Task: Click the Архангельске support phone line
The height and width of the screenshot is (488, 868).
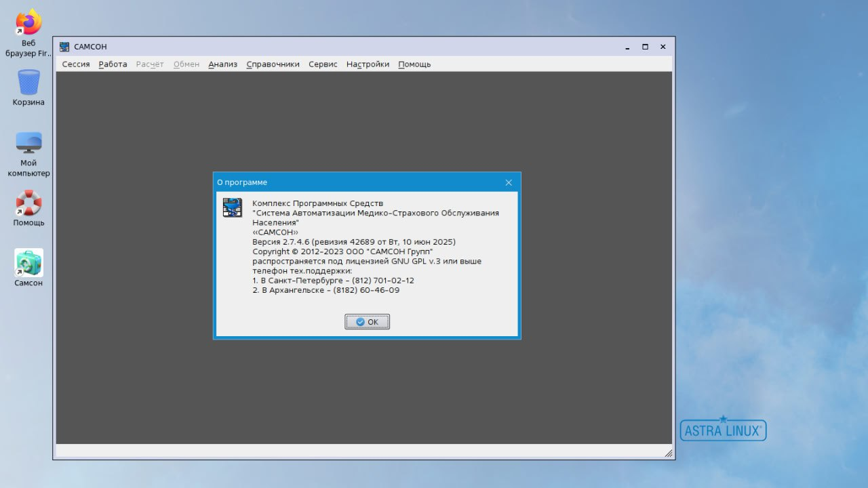Action: point(325,290)
